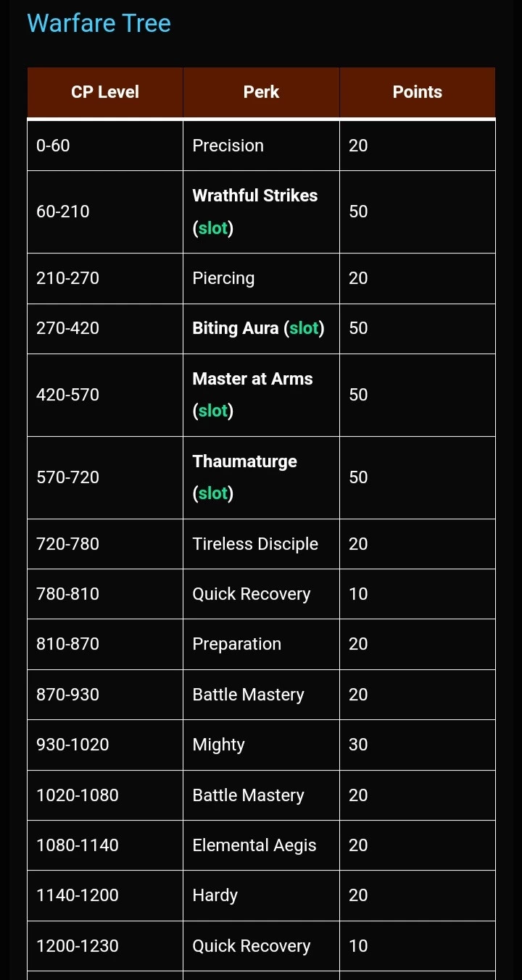Select the Mighty perk cell
522x980 pixels.
point(218,745)
